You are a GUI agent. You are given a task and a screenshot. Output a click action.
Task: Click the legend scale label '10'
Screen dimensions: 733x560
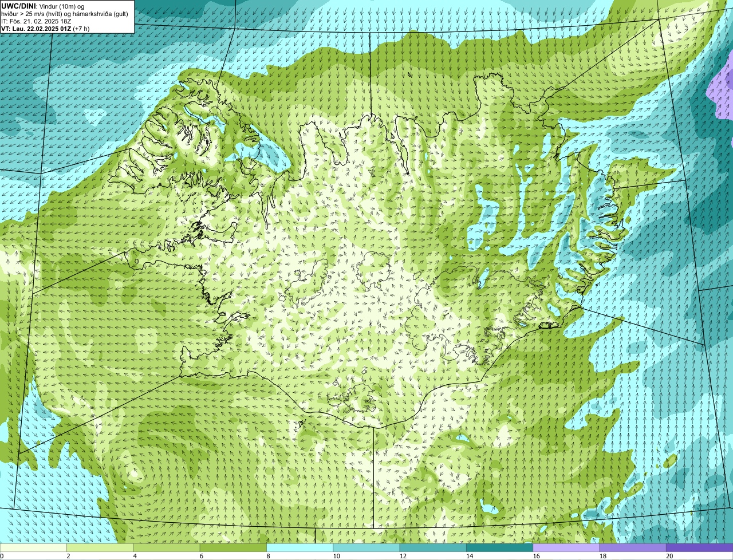[x=336, y=556]
